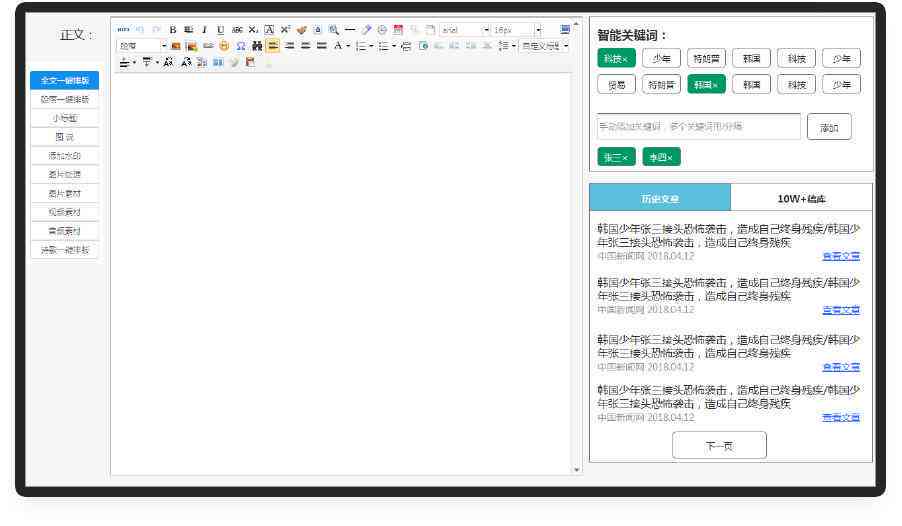Open the line height dropdown
Image resolution: width=902 pixels, height=526 pixels.
[506, 46]
